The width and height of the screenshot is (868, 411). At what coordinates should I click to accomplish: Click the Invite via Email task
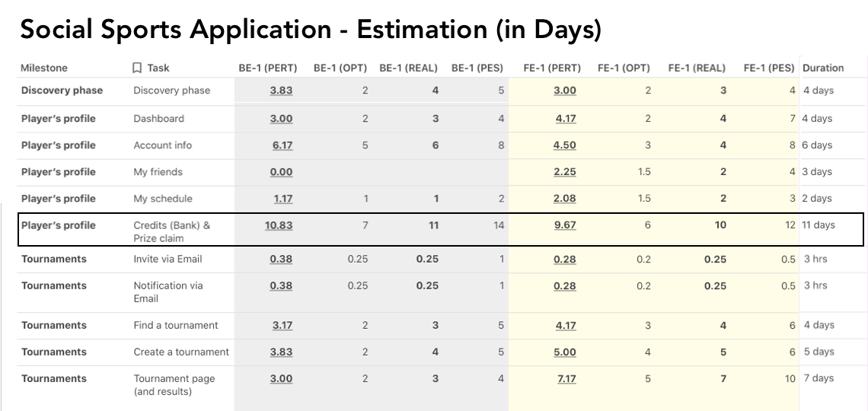(x=168, y=259)
